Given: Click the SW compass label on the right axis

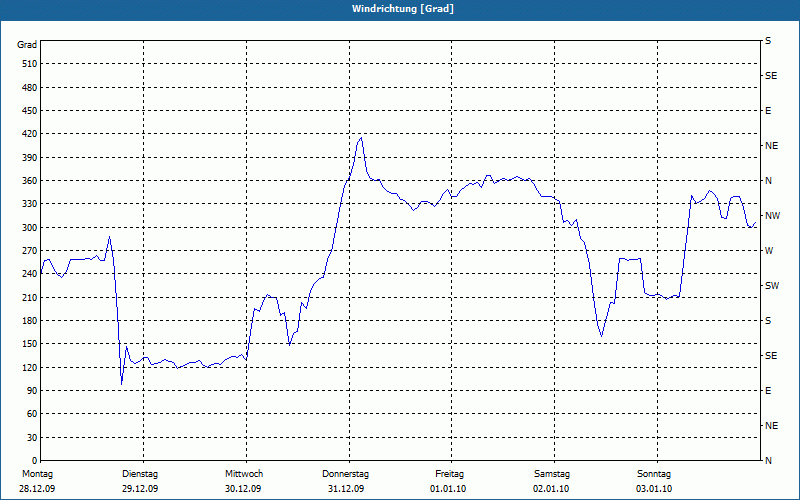Looking at the screenshot, I should click(x=772, y=286).
